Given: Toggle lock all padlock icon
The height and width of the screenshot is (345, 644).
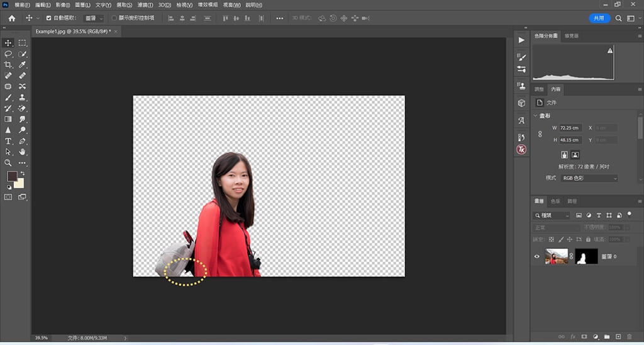Looking at the screenshot, I should pyautogui.click(x=588, y=239).
